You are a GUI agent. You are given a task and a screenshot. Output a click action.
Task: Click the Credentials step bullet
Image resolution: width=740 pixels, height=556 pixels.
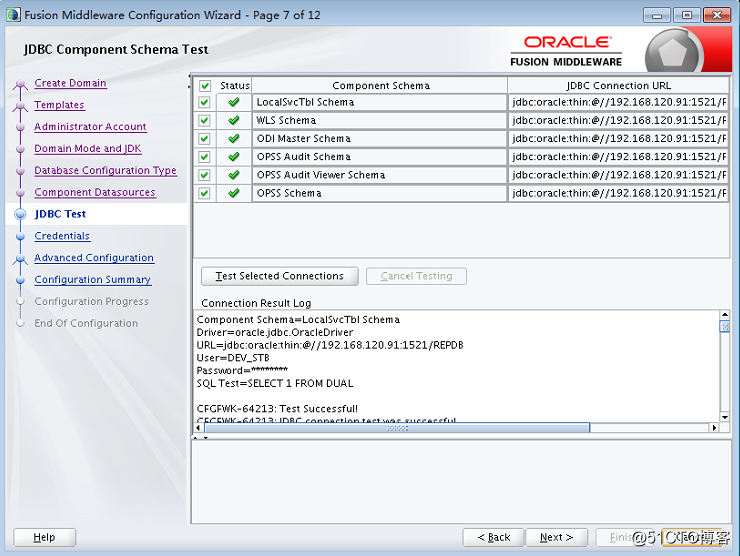(x=20, y=236)
